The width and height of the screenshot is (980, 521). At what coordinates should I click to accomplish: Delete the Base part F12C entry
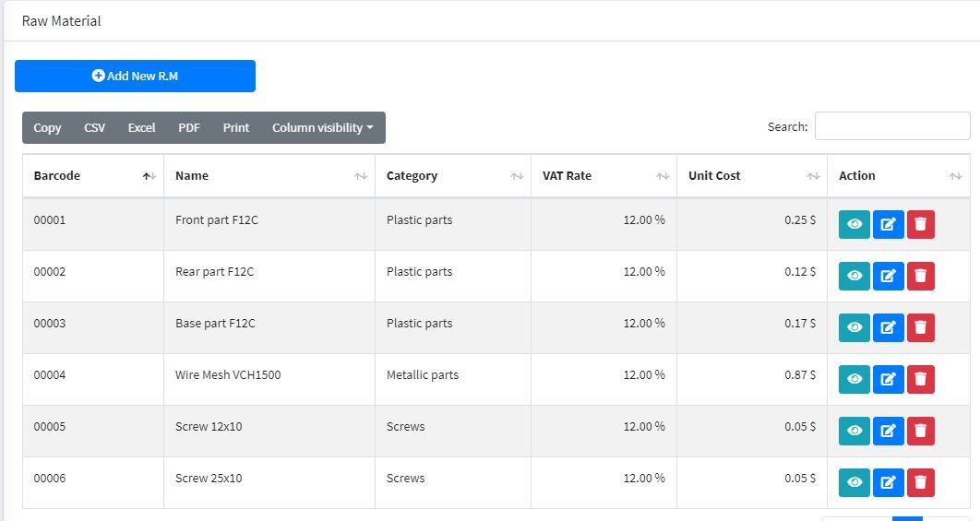[920, 327]
